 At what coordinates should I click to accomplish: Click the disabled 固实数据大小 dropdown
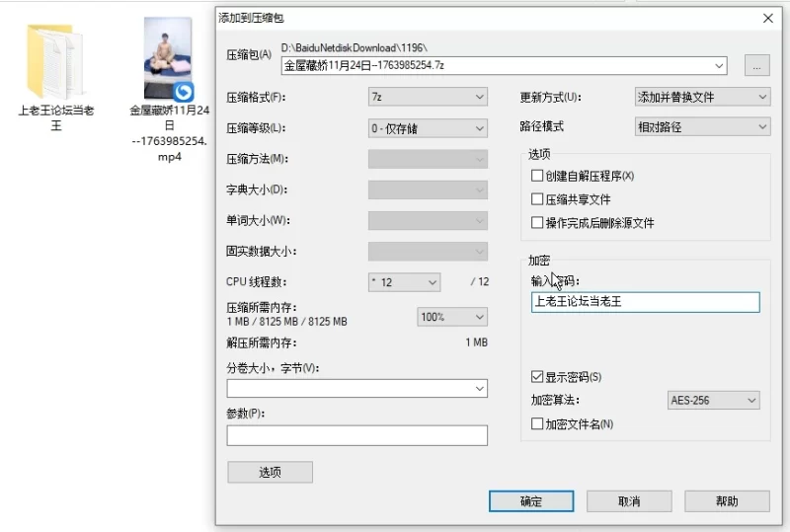click(428, 252)
